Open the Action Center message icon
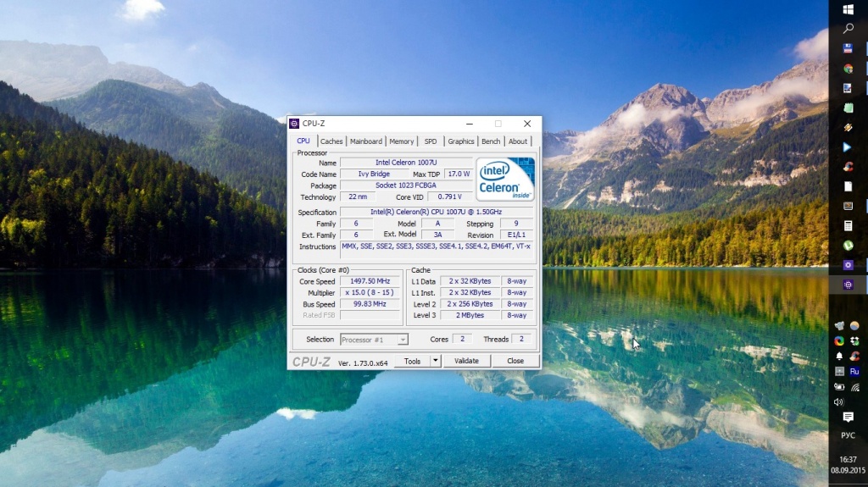The image size is (868, 487). [848, 417]
